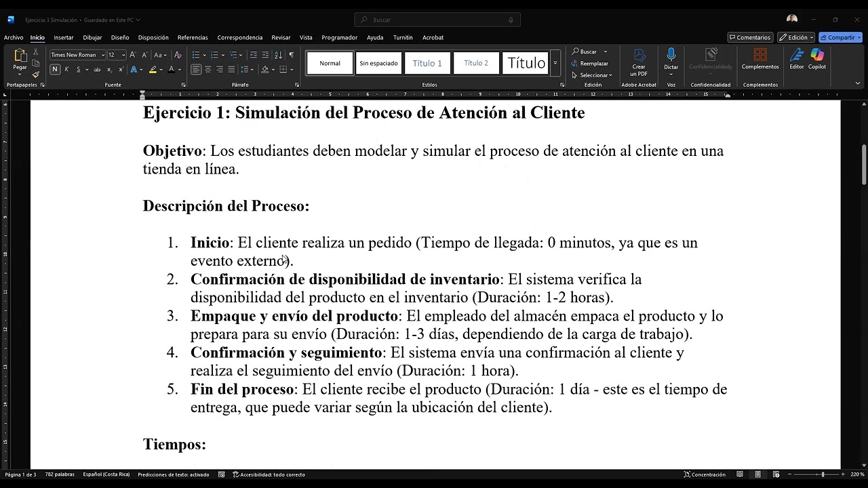Toggle show paragraph marks ¶
The image size is (868, 488).
292,55
